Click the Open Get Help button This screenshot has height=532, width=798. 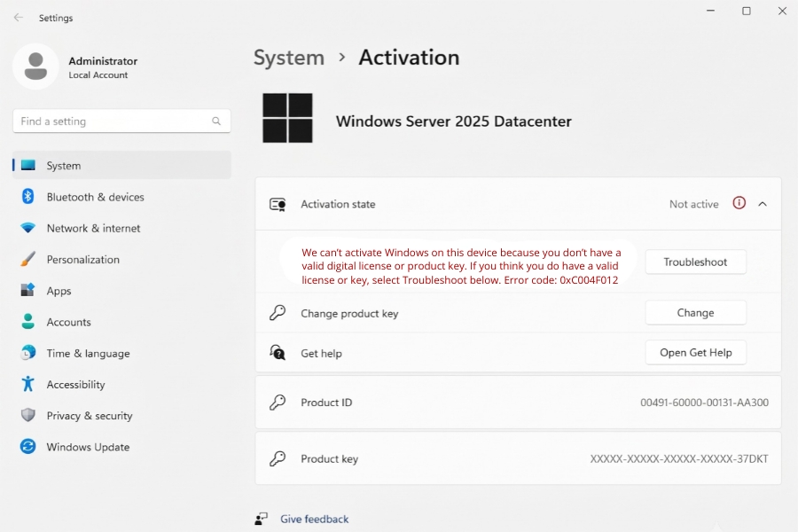click(x=696, y=352)
